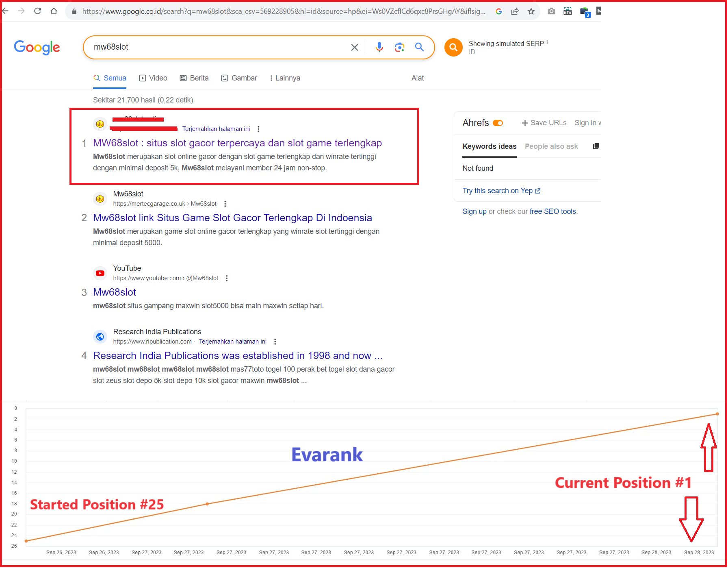
Task: Open the Alat tools menu
Action: pos(418,78)
